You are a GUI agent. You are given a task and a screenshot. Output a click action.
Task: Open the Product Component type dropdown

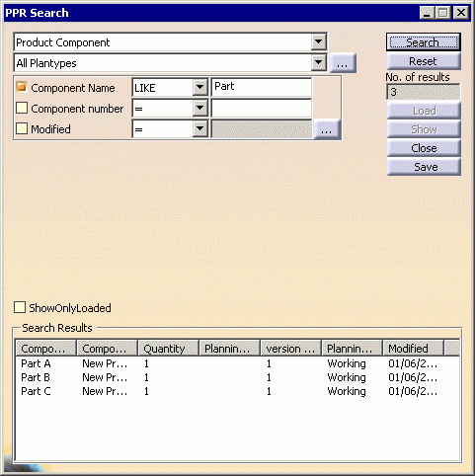pyautogui.click(x=318, y=41)
